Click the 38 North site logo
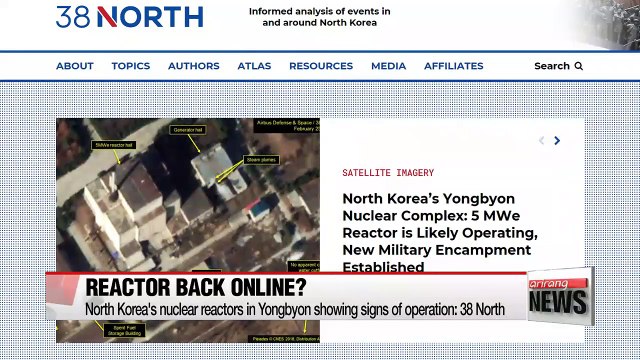 [x=130, y=17]
